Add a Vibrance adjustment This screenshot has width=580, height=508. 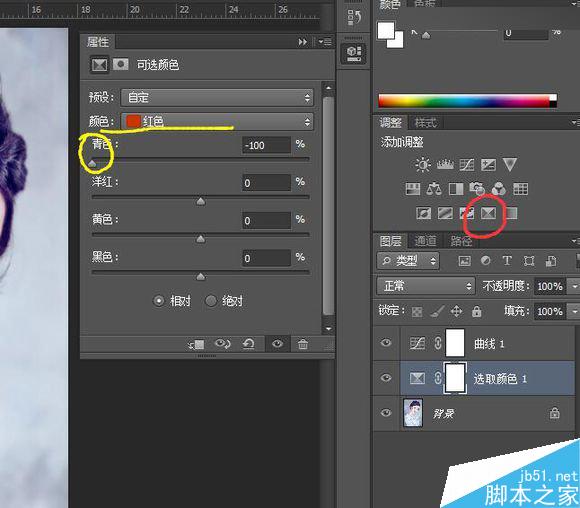[x=510, y=165]
